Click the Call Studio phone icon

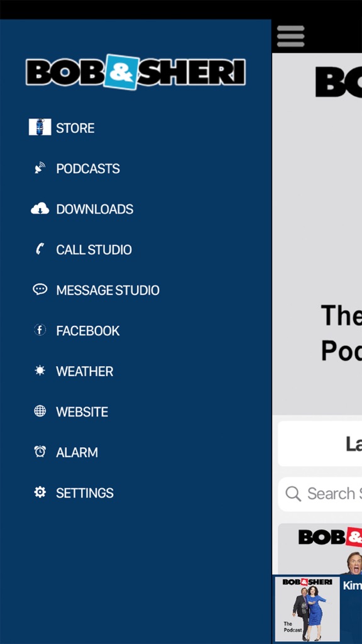click(x=40, y=249)
